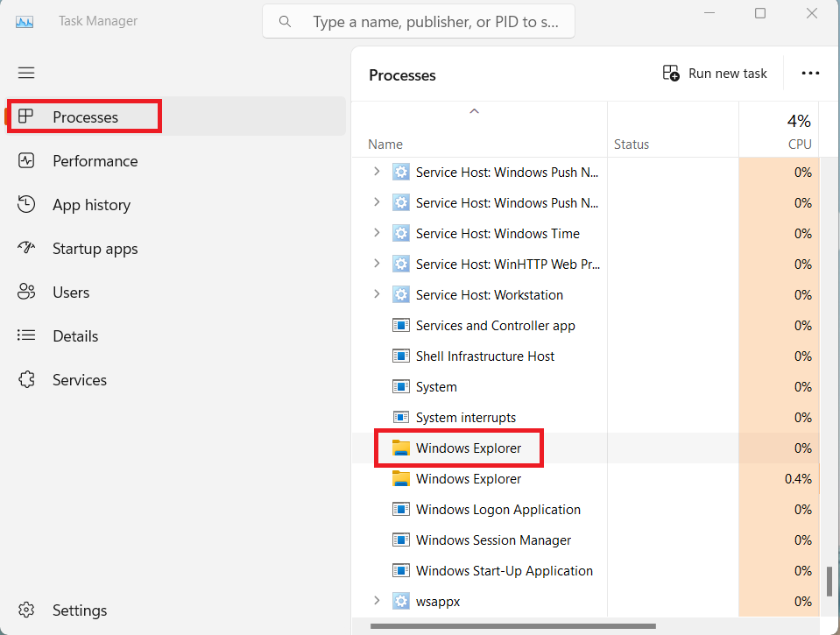The image size is (840, 635).
Task: Expand Service Host: Windows Time
Action: (x=377, y=233)
